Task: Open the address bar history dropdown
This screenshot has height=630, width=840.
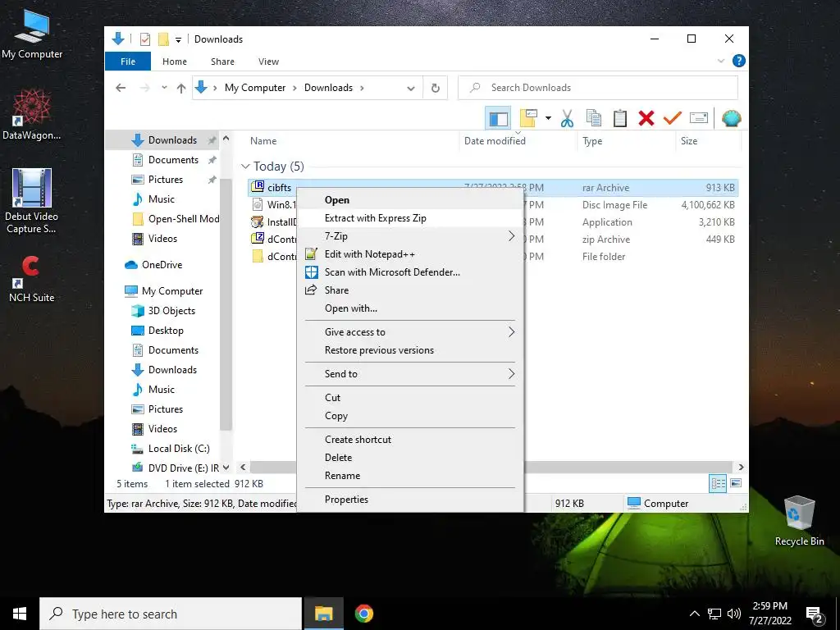Action: (411, 89)
